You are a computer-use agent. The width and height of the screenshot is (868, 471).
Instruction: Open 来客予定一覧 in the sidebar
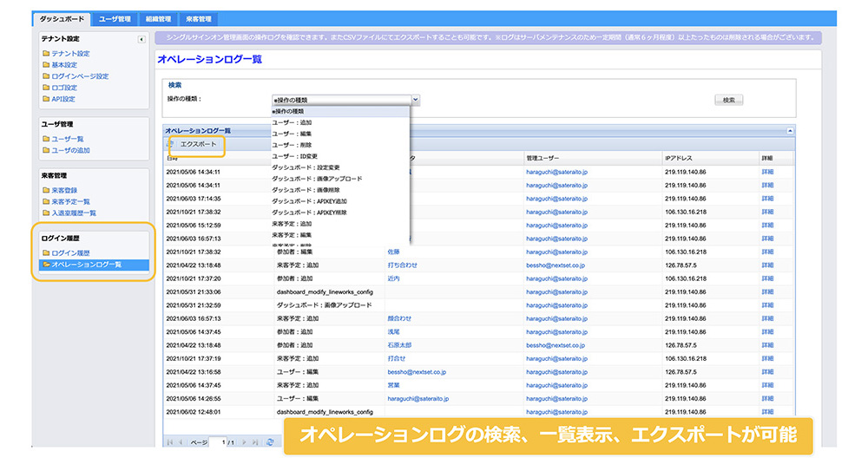[x=70, y=201]
